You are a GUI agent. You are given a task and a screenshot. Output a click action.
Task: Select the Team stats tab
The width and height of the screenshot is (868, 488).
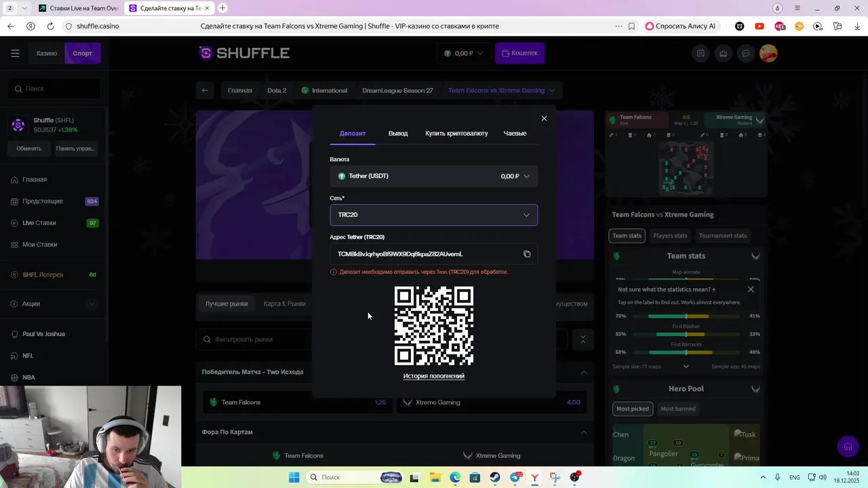(x=627, y=236)
